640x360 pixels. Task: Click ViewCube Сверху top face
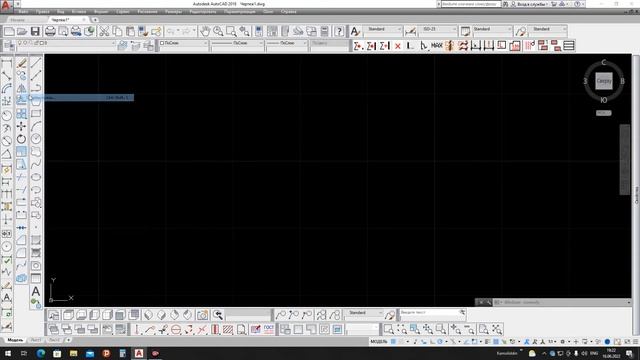(604, 81)
